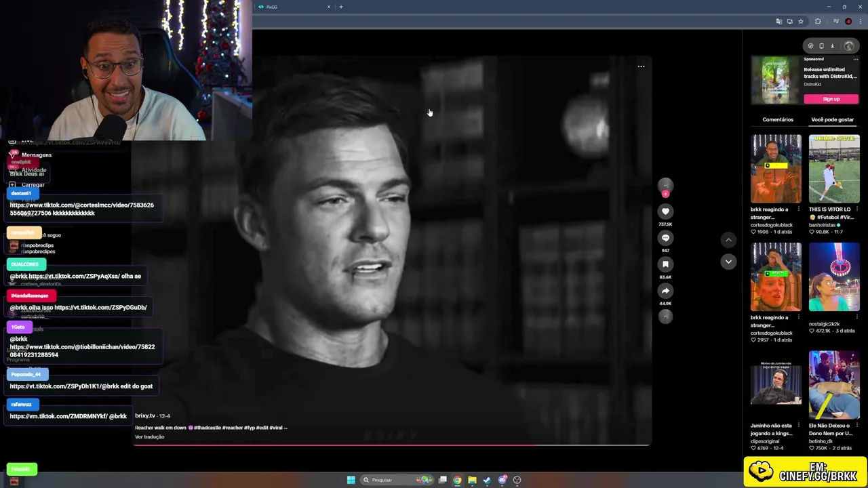Open the profile avatar in the floating pill
The image size is (868, 488).
(x=849, y=46)
